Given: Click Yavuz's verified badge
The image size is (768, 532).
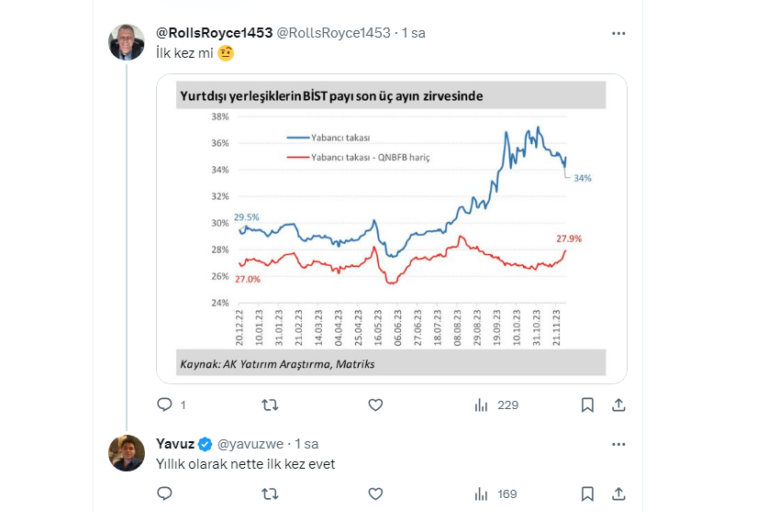Looking at the screenshot, I should 206,444.
